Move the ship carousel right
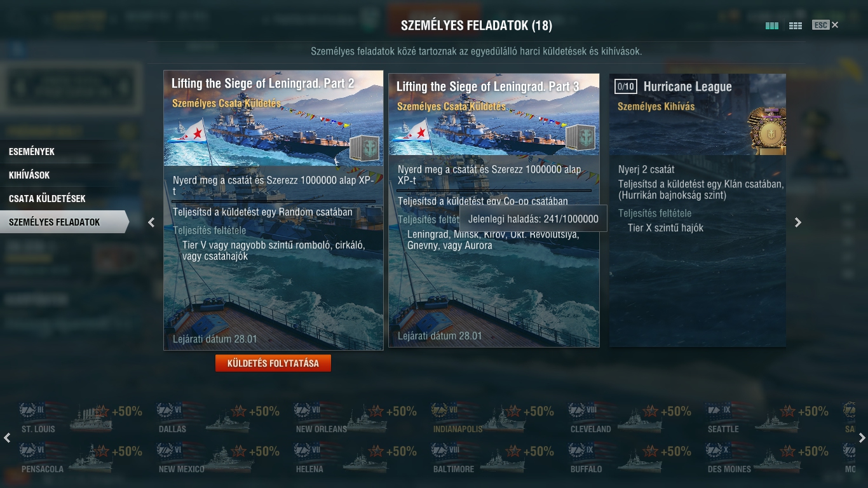This screenshot has height=488, width=868. tap(862, 438)
